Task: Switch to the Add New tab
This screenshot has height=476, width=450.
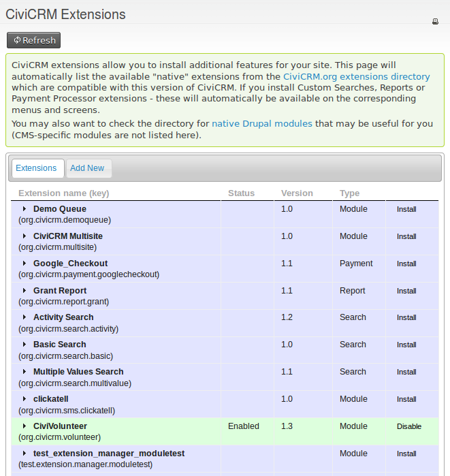Action: pyautogui.click(x=87, y=168)
